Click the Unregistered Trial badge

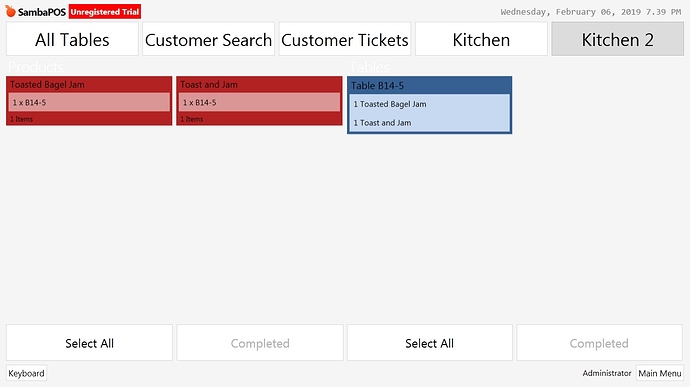point(105,12)
